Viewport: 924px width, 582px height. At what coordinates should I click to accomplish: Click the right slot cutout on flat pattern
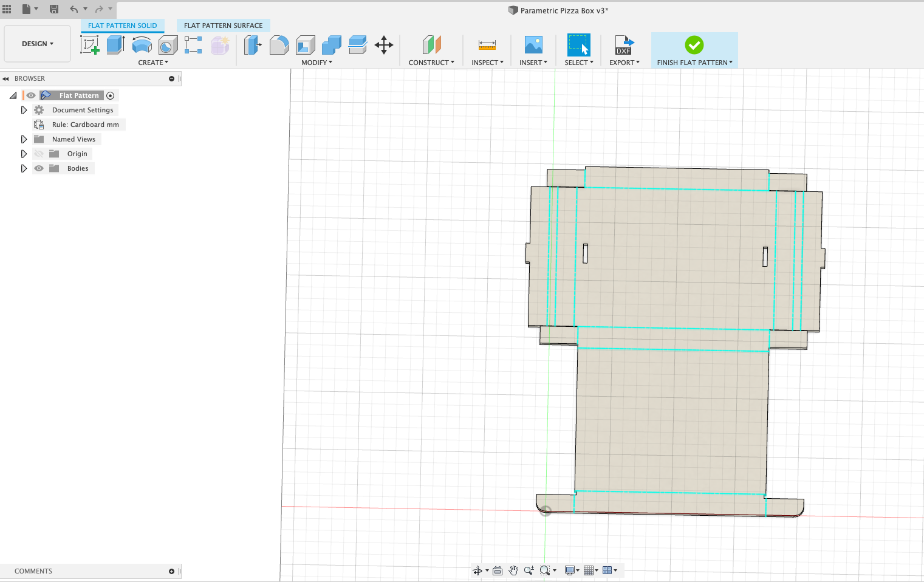765,256
